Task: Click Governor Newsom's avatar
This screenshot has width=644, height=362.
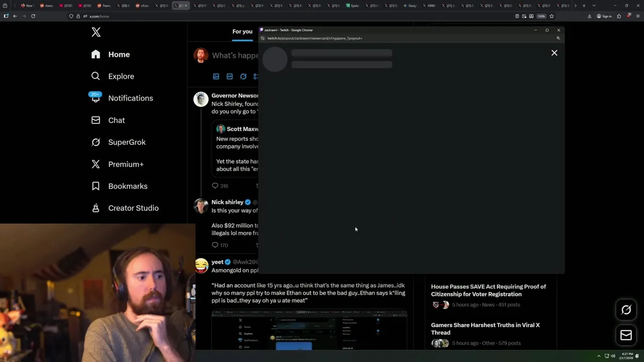Action: point(201,99)
